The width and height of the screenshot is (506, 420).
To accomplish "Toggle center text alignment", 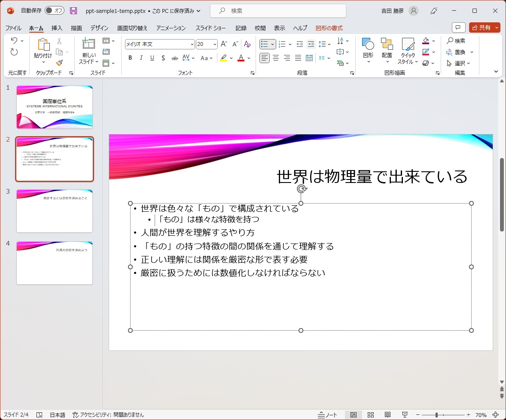I will point(275,58).
